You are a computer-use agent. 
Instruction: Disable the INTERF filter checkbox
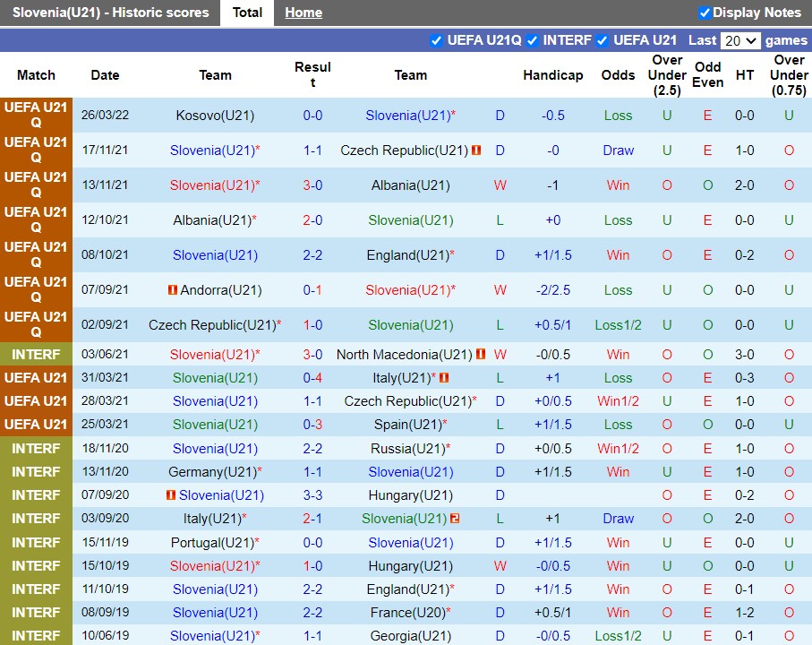pyautogui.click(x=532, y=40)
